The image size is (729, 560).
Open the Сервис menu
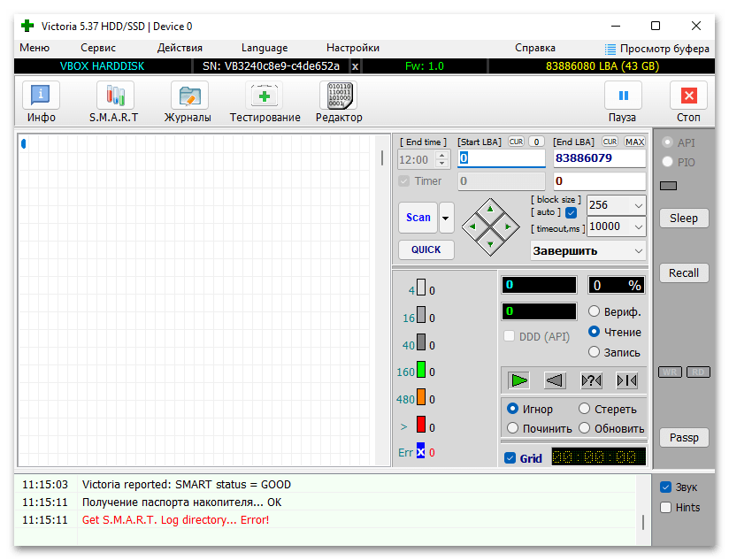[x=98, y=48]
